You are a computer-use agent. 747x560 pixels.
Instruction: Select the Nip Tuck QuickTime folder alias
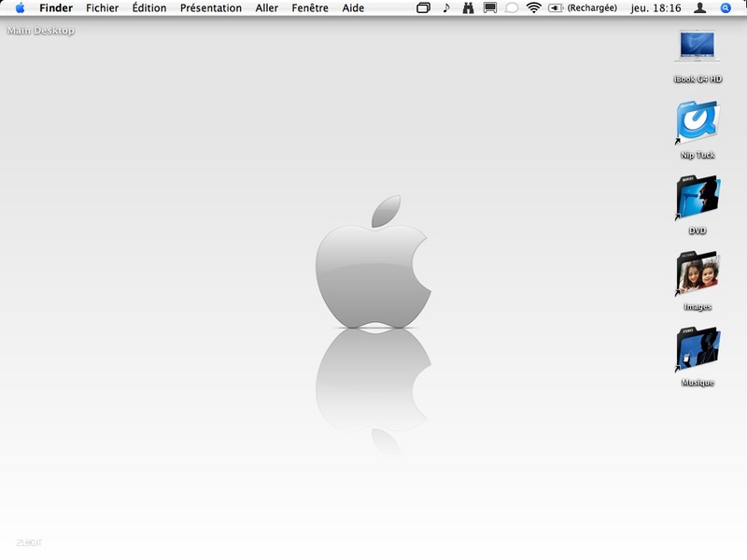click(x=698, y=122)
